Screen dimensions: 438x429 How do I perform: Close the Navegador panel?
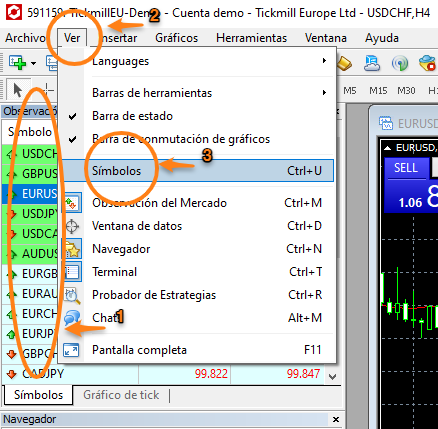(336, 419)
